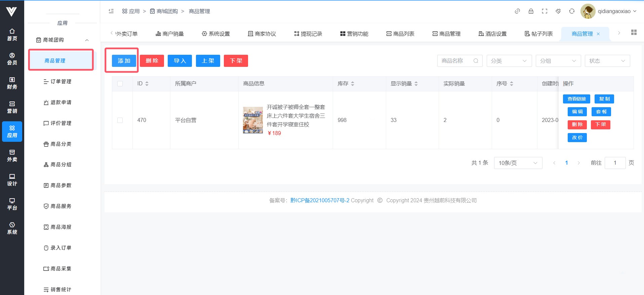Click the lock screen icon in header
Viewport: 644px width, 295px height.
coord(531,11)
